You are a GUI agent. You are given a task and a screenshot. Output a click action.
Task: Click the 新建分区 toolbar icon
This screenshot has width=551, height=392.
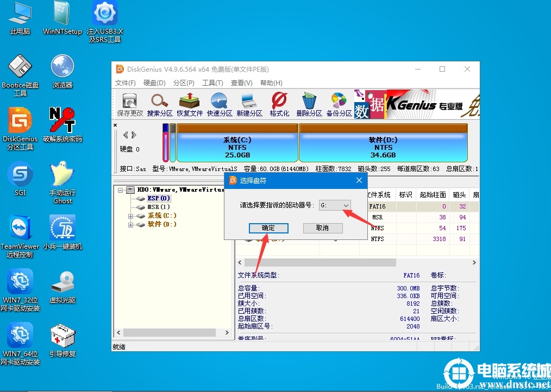(249, 104)
